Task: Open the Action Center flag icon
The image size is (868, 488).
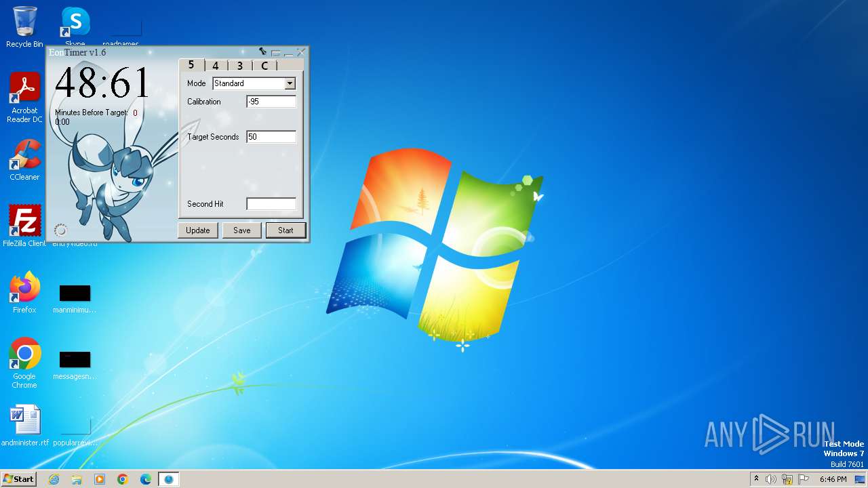Action: click(804, 479)
